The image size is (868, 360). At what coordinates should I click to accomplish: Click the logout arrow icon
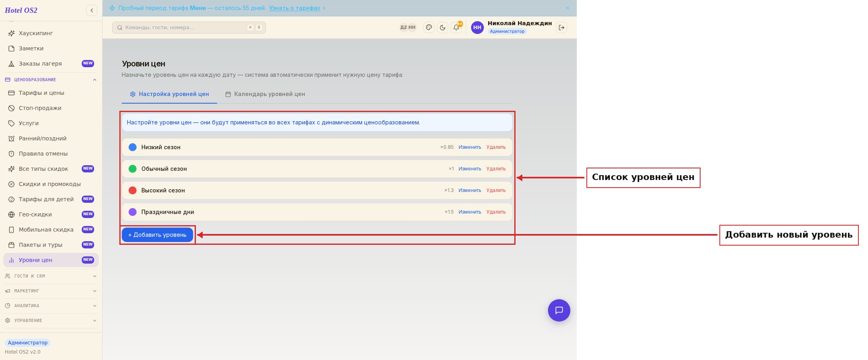[x=562, y=28]
